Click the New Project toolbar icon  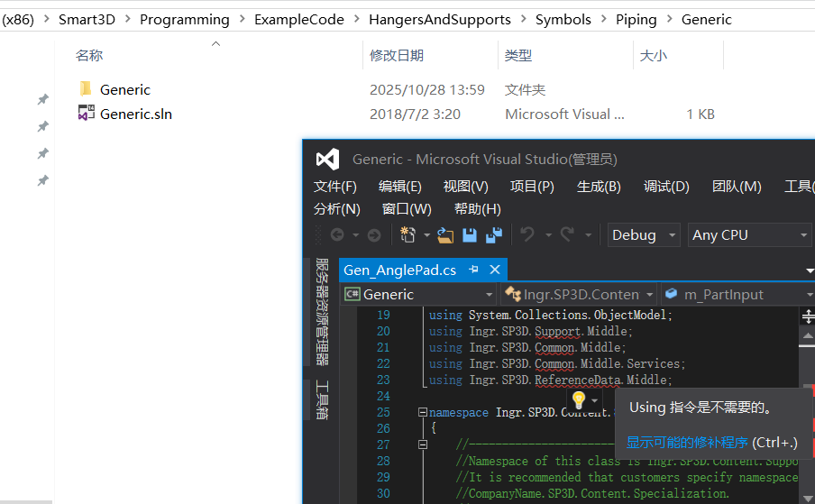click(408, 234)
